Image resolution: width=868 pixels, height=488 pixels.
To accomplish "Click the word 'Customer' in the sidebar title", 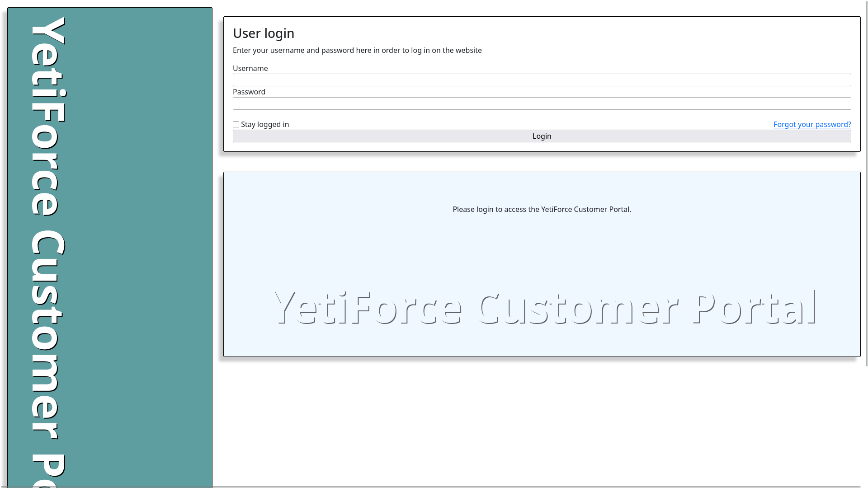I will coord(47,334).
